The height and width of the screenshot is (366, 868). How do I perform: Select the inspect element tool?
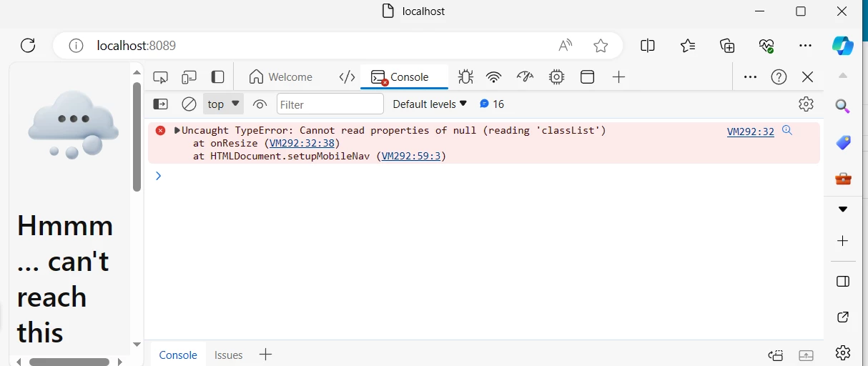click(161, 77)
